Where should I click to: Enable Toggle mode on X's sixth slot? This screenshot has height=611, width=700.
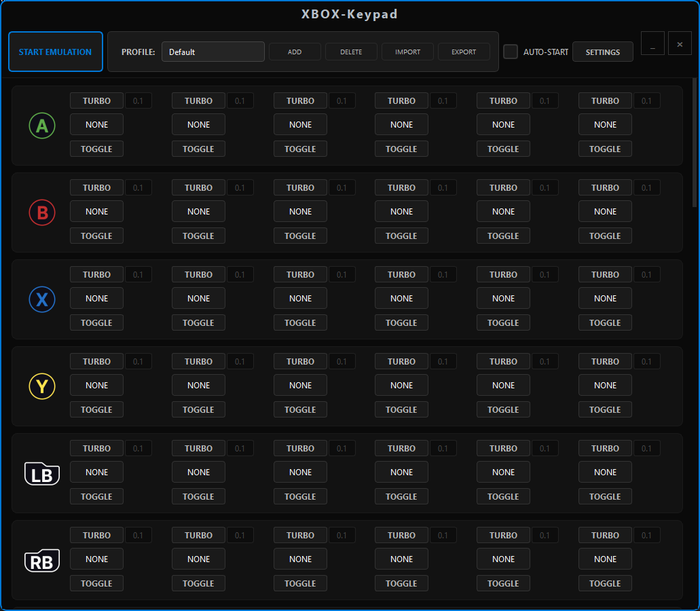tap(605, 322)
